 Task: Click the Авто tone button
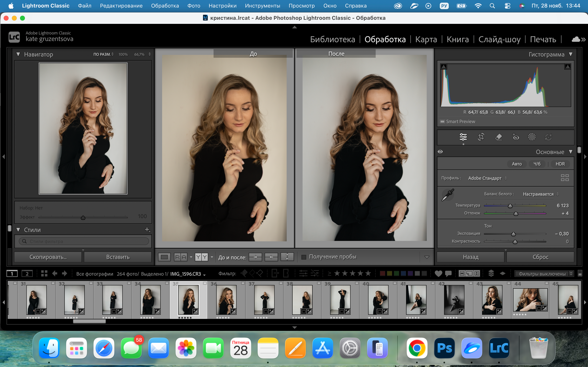(517, 164)
